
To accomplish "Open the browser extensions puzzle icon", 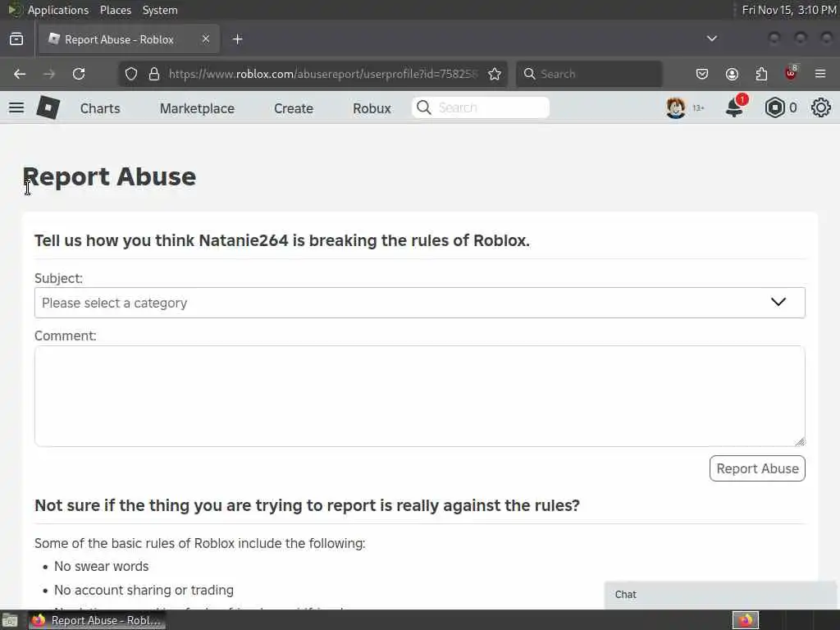I will point(761,74).
